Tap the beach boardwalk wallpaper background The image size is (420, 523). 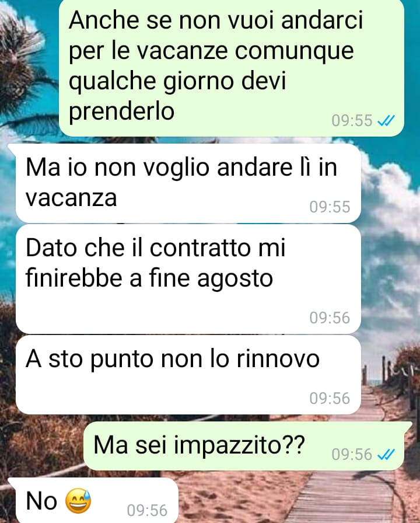[346, 494]
